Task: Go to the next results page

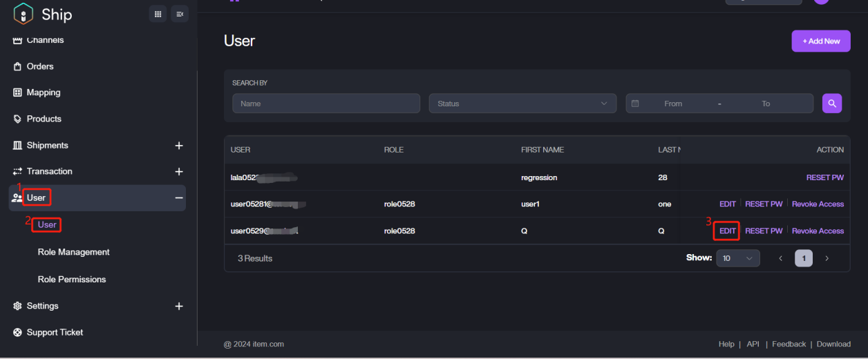Action: (827, 258)
